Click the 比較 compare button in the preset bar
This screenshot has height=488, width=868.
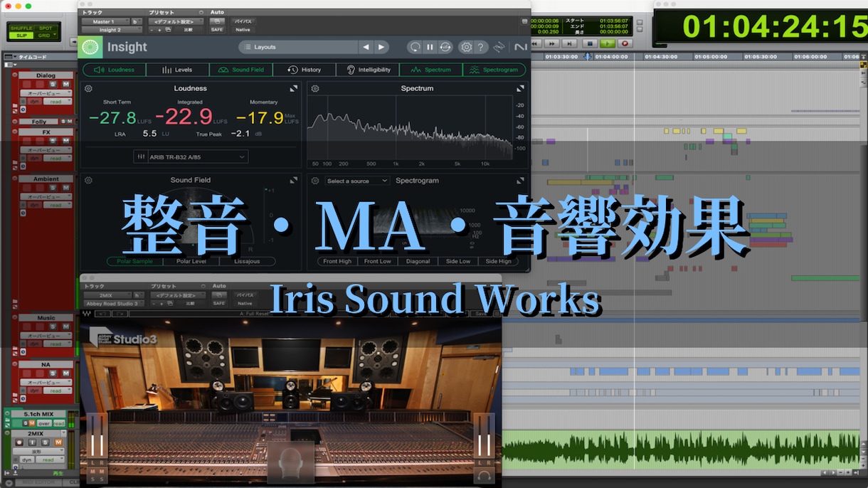click(188, 30)
